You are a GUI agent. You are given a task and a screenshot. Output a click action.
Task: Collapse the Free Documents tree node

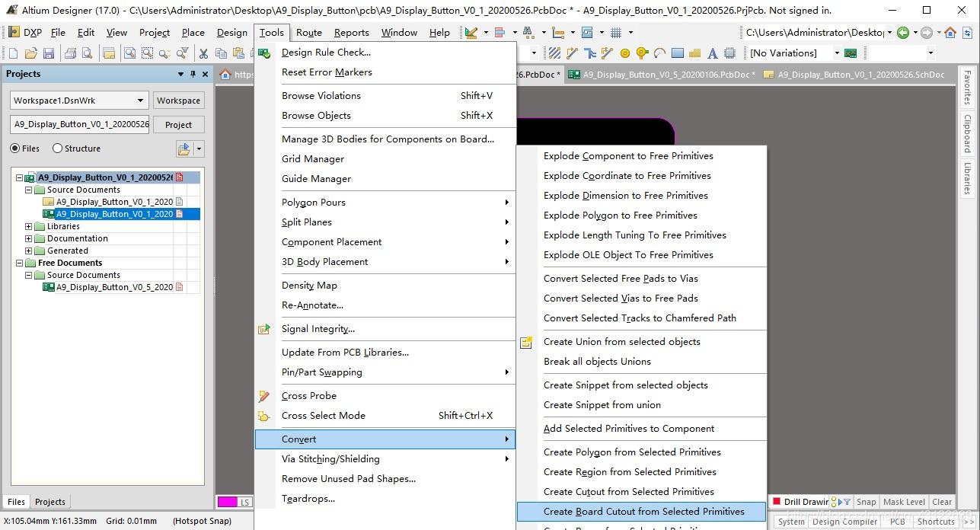coord(20,263)
